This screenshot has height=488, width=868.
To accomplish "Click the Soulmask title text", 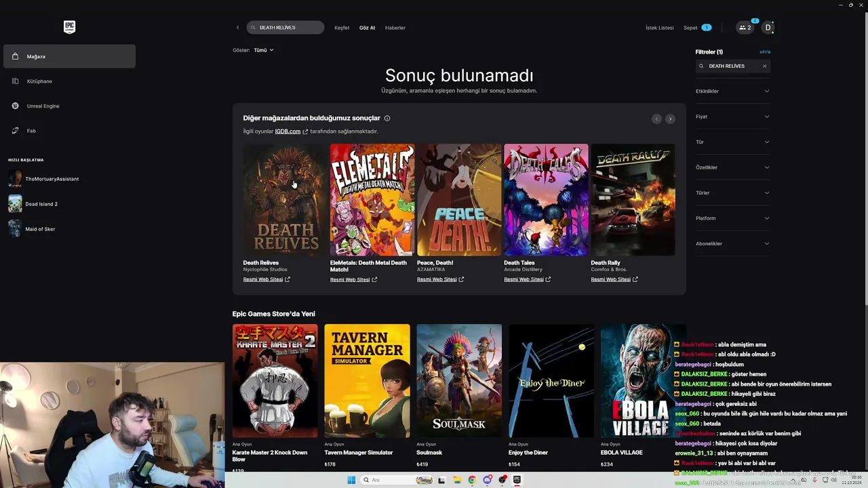I will click(x=429, y=452).
